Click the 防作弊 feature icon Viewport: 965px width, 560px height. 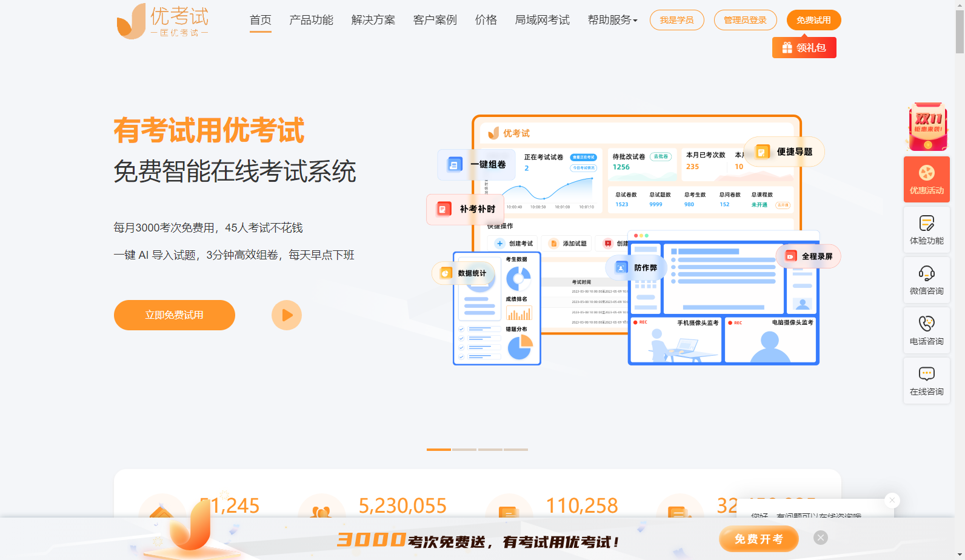coord(636,267)
